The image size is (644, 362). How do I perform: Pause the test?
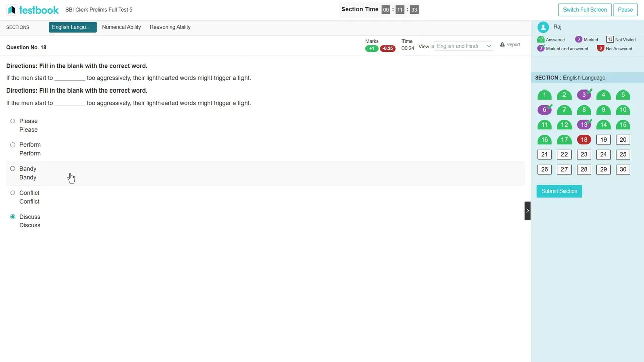click(625, 10)
